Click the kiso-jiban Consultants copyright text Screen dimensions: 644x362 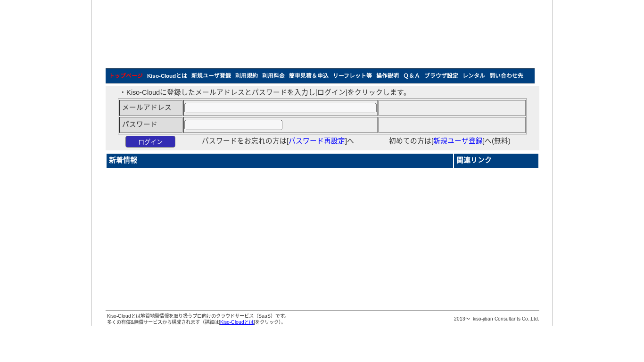496,319
